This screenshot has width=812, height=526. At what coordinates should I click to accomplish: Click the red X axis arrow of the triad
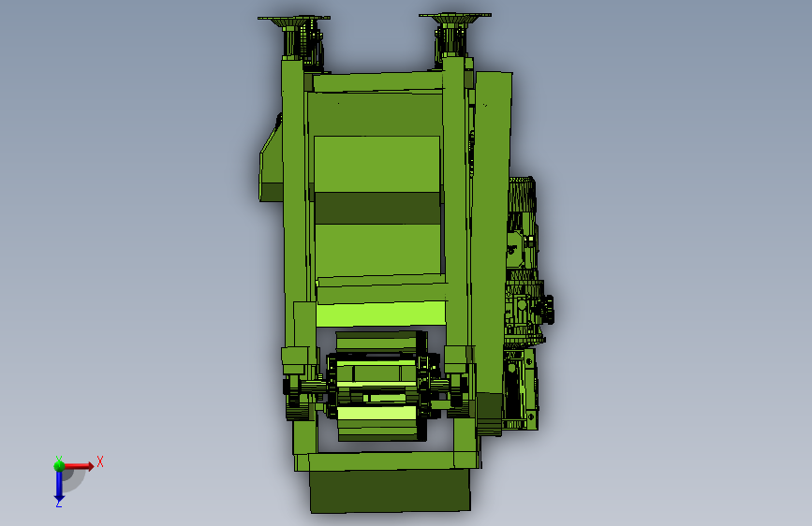79,466
